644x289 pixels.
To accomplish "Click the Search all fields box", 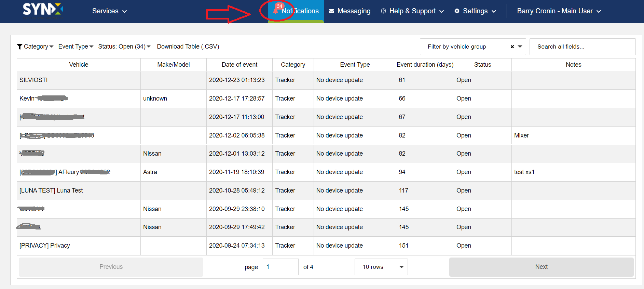I will 582,47.
